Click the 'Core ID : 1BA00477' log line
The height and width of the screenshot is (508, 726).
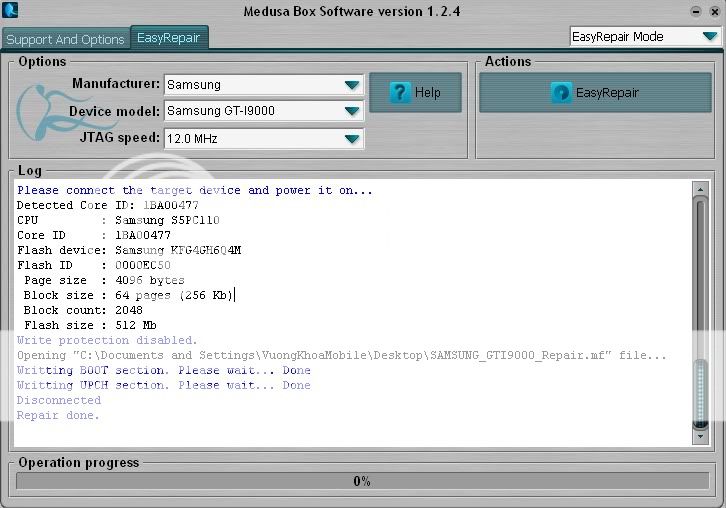pos(94,235)
